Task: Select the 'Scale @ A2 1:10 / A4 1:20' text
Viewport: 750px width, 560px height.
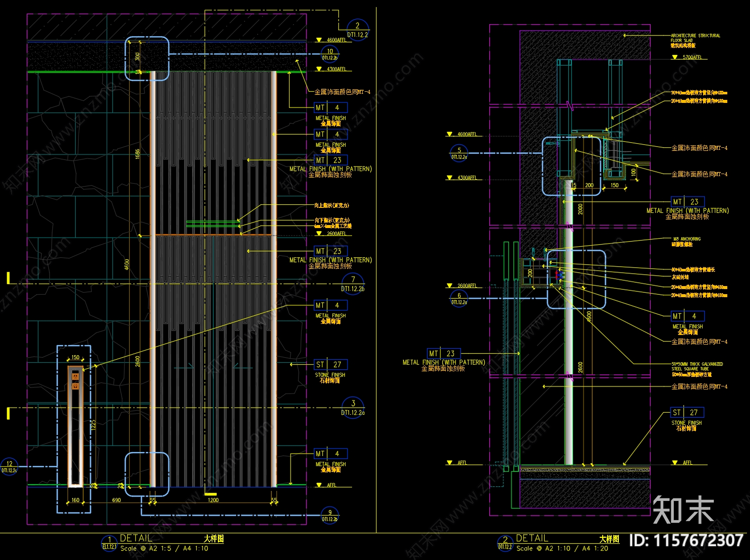Action: pyautogui.click(x=562, y=548)
